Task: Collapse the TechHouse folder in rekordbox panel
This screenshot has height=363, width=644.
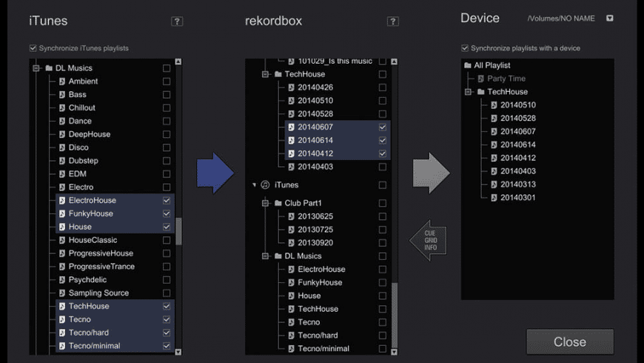Action: point(265,74)
